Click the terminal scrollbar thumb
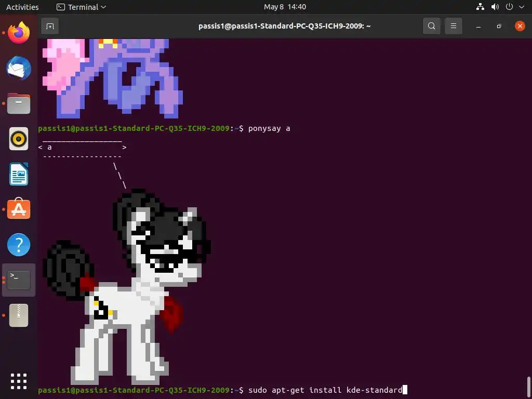 point(528,387)
